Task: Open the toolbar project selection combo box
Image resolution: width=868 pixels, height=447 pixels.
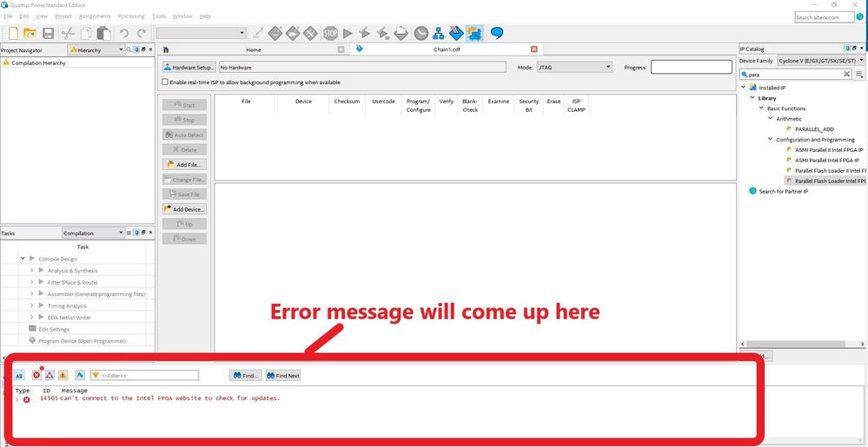Action: tap(201, 33)
